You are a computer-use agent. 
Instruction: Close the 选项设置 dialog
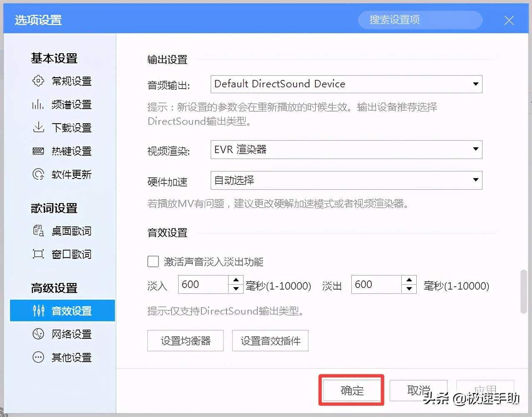tap(509, 20)
